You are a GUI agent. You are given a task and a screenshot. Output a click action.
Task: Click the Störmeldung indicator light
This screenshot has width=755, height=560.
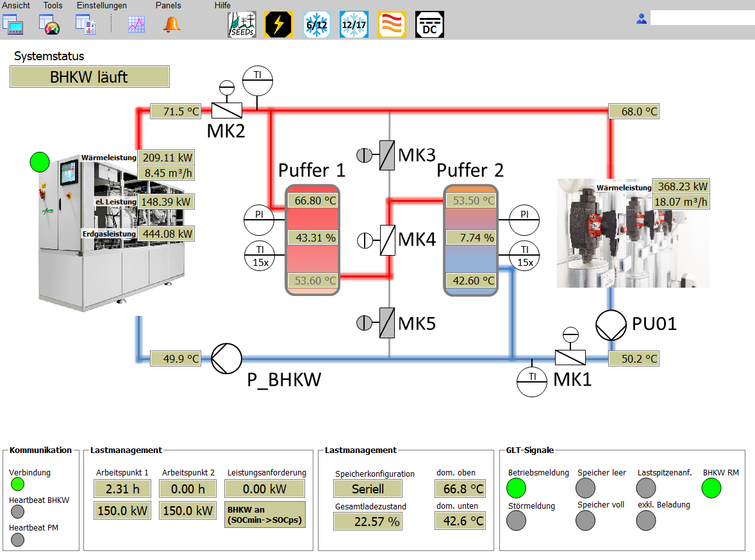(516, 520)
